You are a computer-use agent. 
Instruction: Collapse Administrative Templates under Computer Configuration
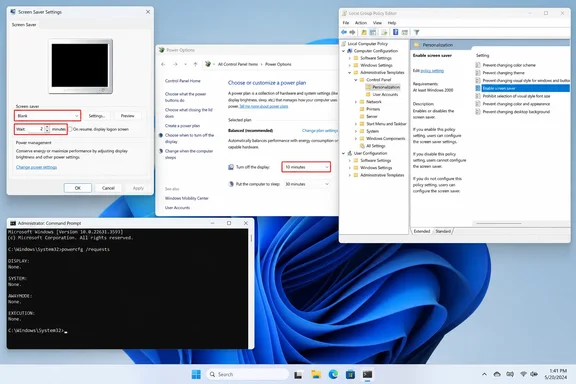(350, 73)
